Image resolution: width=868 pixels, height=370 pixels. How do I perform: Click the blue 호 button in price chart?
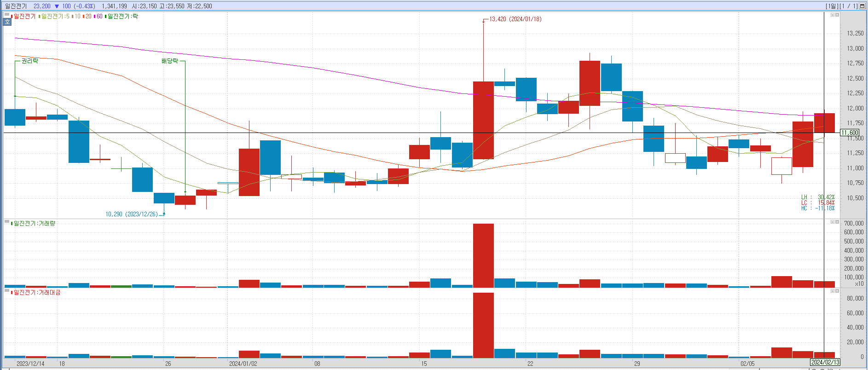(7, 22)
